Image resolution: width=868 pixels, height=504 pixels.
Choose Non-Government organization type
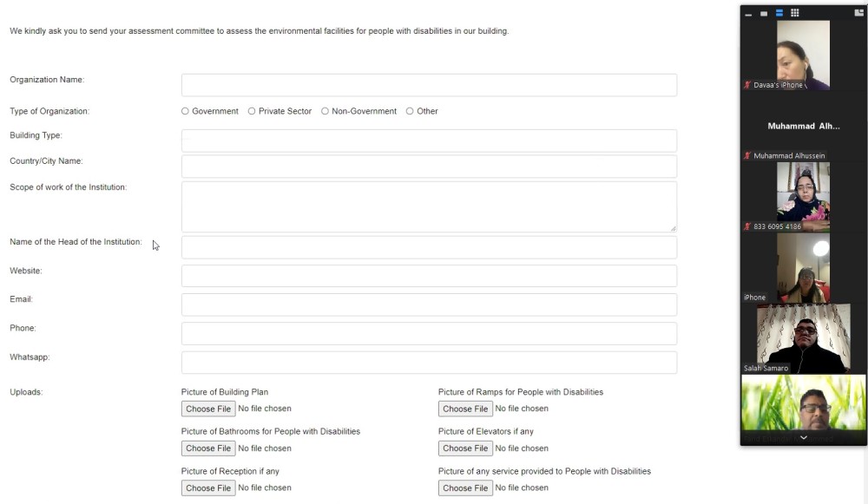tap(325, 111)
